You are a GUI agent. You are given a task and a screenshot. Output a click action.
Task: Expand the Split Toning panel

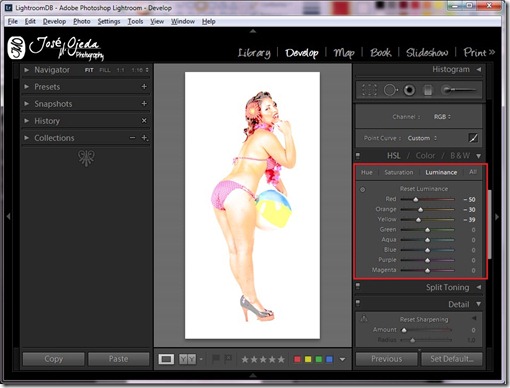point(479,287)
